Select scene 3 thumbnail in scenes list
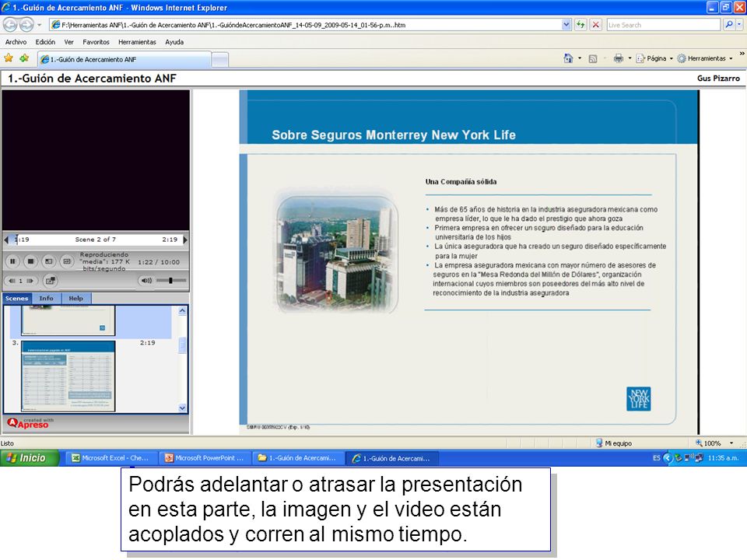The width and height of the screenshot is (747, 560). 68,376
